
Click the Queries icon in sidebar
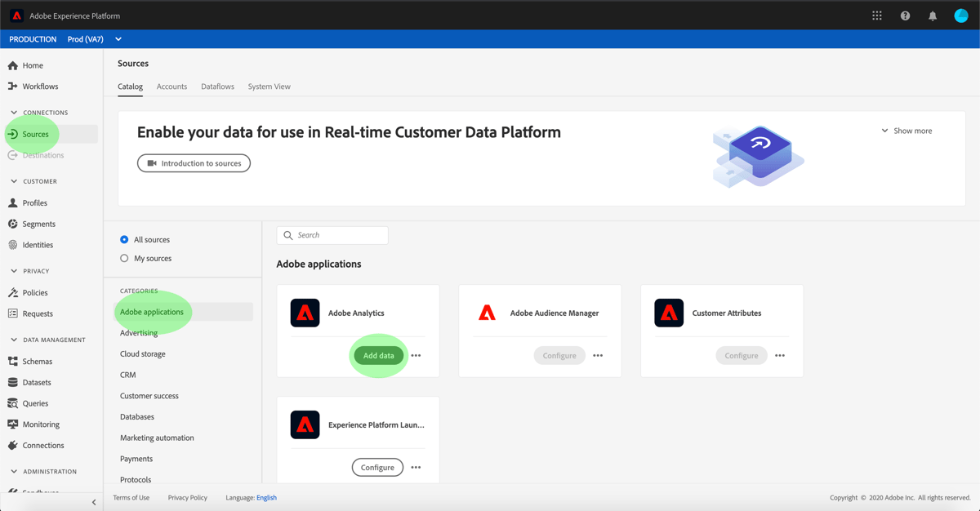pyautogui.click(x=13, y=402)
